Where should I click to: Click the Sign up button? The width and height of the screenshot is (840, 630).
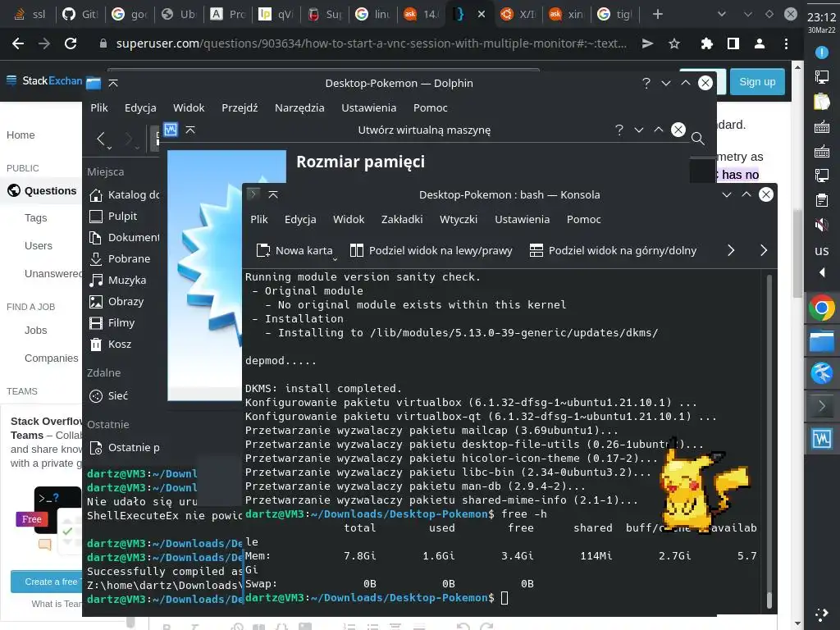tap(757, 82)
